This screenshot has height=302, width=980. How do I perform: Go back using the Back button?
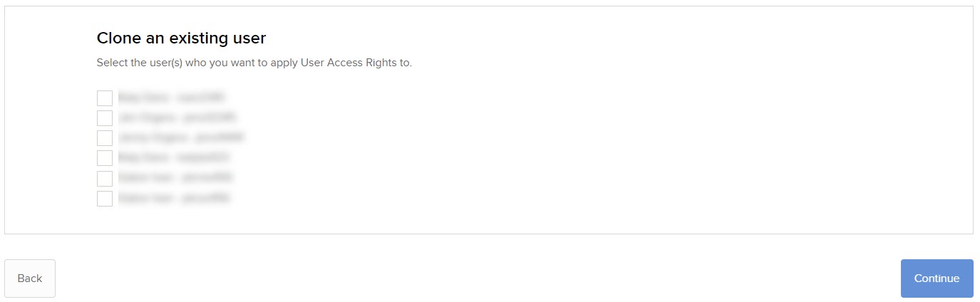click(30, 278)
